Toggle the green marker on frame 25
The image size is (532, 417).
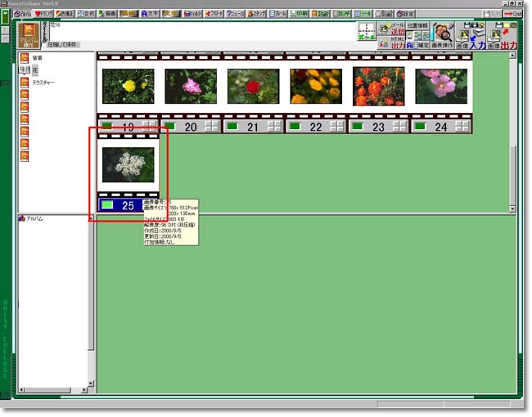coord(107,205)
